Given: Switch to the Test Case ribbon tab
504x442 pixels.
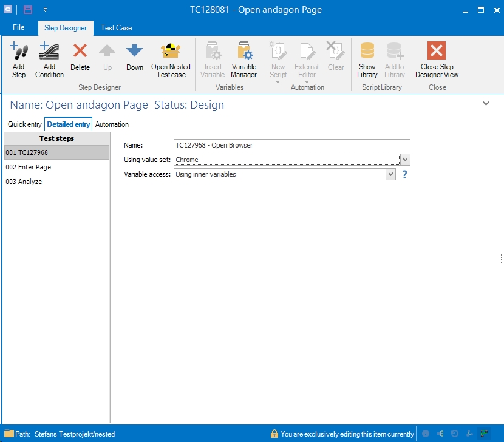Looking at the screenshot, I should coord(116,28).
